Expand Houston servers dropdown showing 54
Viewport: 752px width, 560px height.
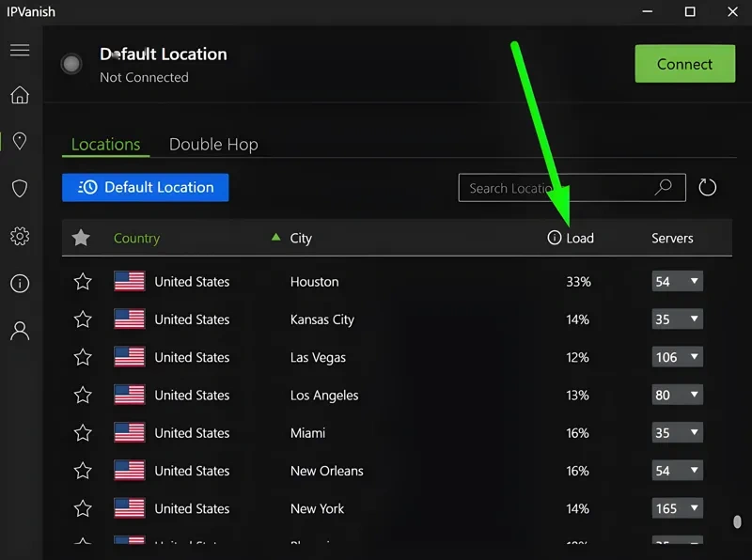pyautogui.click(x=677, y=281)
